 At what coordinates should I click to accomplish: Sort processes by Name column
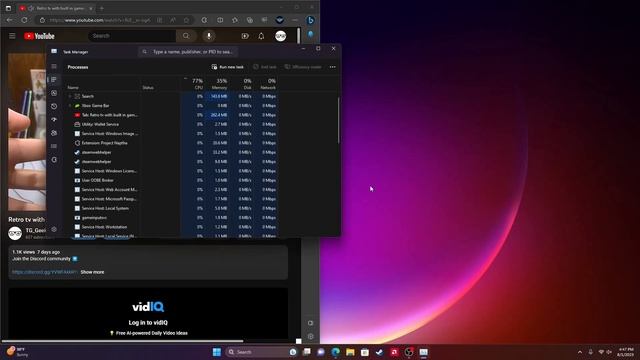(x=73, y=87)
